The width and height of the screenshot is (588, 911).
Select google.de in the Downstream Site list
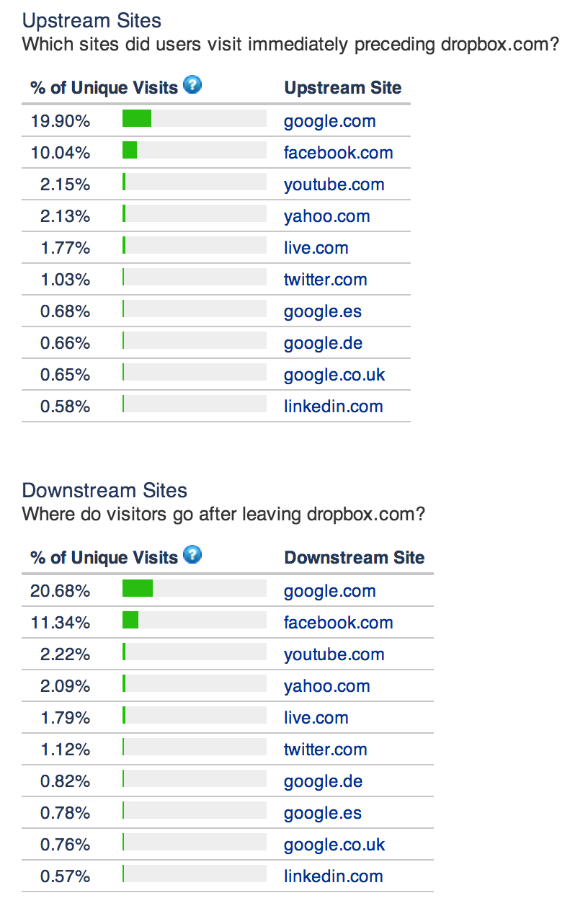tap(324, 781)
